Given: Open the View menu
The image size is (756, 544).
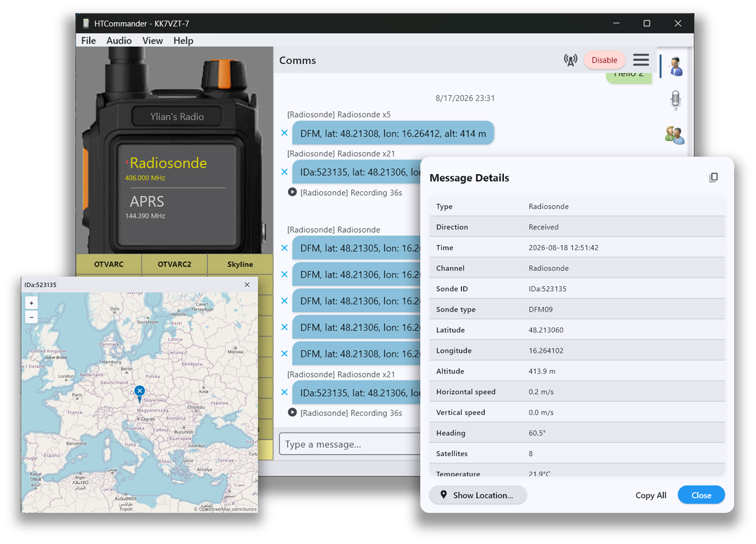Looking at the screenshot, I should [x=153, y=40].
